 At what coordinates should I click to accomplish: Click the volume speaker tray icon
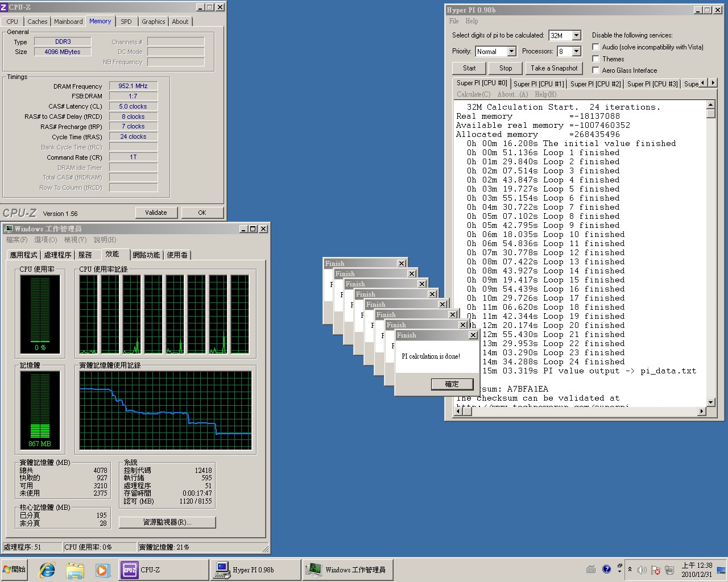click(x=642, y=570)
